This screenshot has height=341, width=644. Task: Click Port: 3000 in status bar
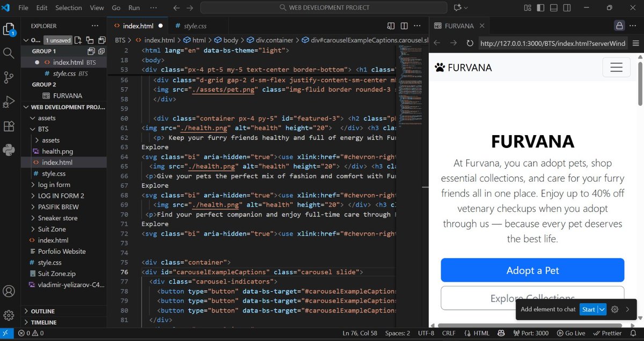tap(531, 333)
